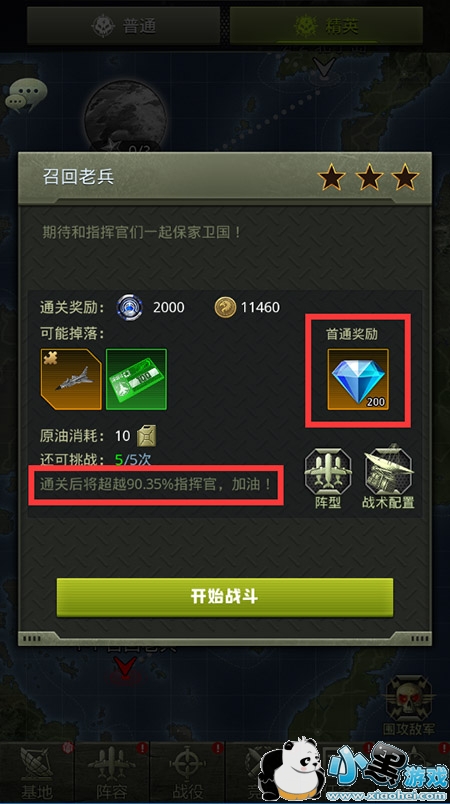Image resolution: width=450 pixels, height=804 pixels.
Task: Tap the crude oil canister icon
Action: pyautogui.click(x=147, y=436)
